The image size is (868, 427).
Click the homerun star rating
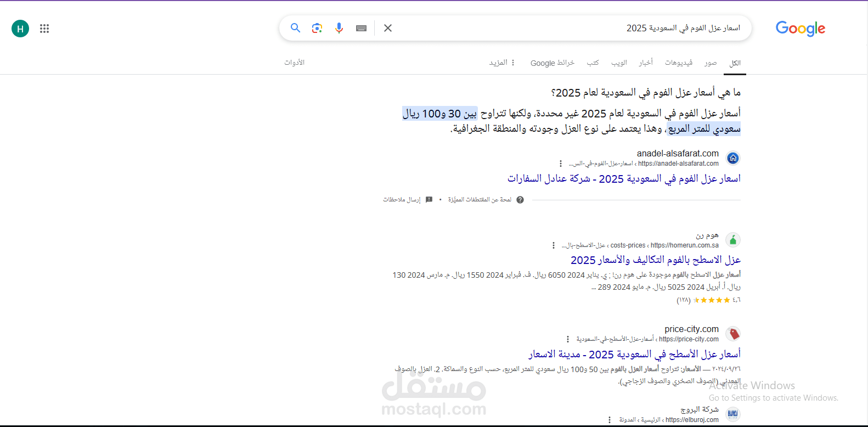[x=712, y=300]
